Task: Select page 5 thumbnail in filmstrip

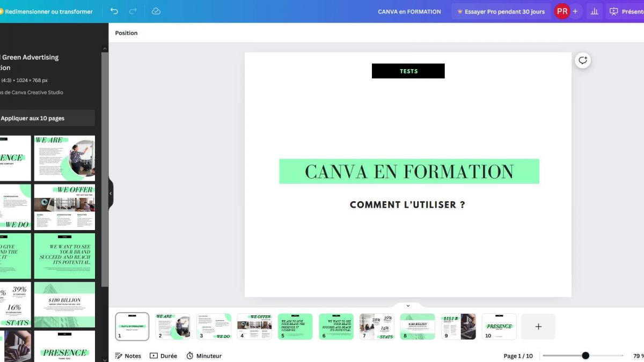Action: point(295,327)
